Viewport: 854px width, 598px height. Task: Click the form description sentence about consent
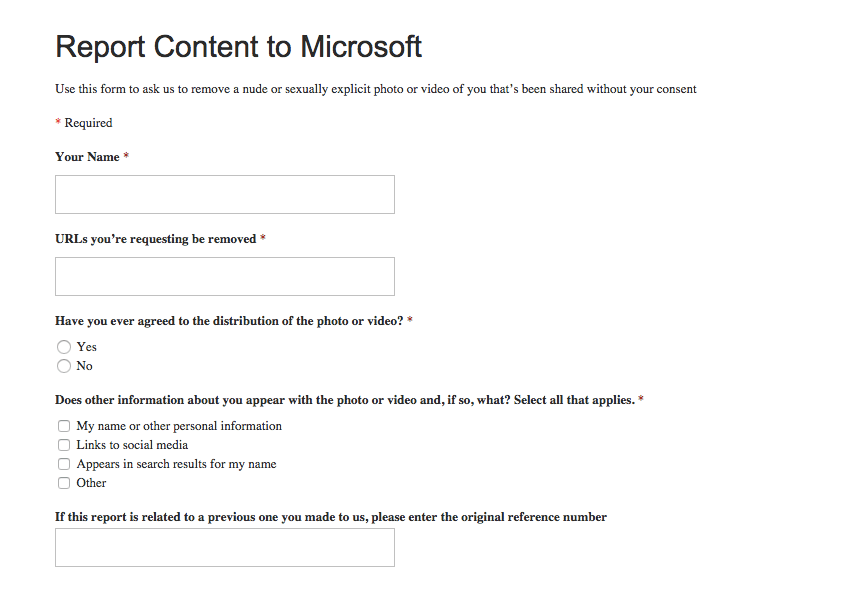click(375, 89)
